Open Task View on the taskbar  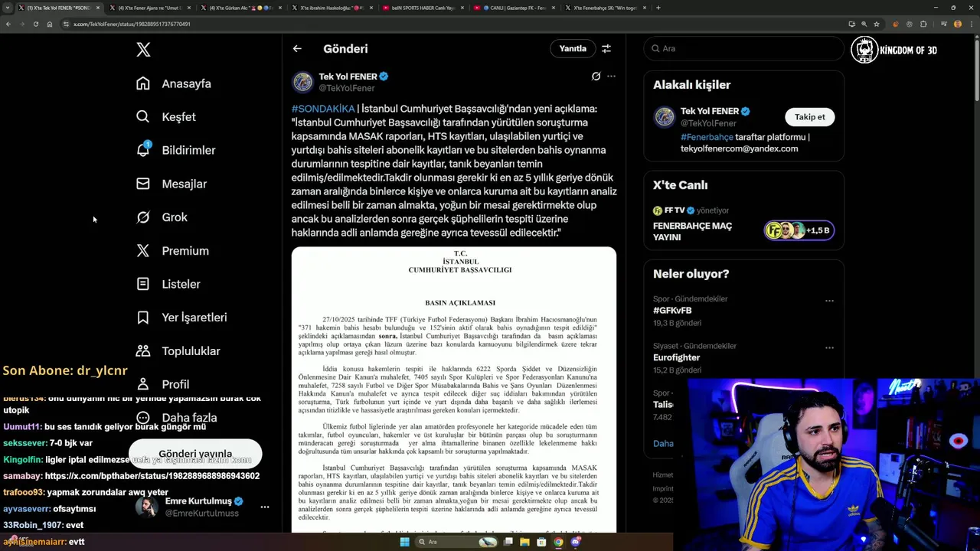(508, 542)
